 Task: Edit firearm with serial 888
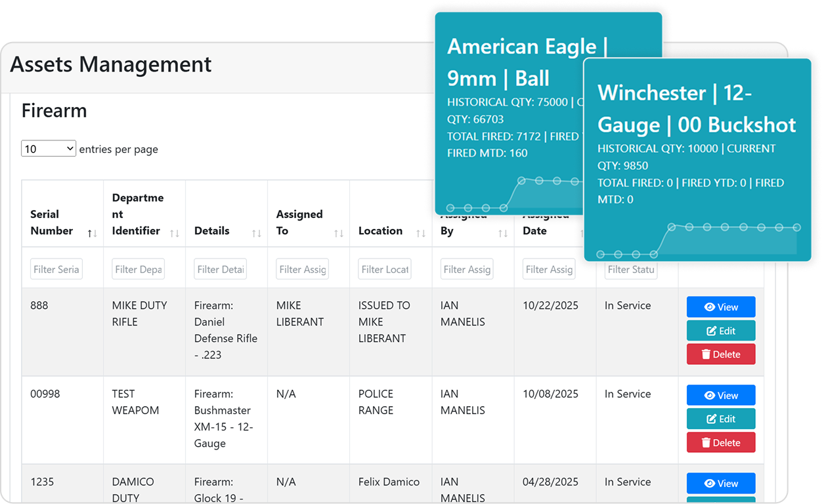pyautogui.click(x=721, y=331)
